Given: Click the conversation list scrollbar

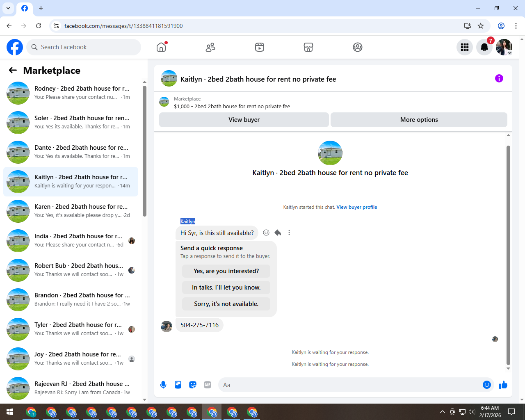Looking at the screenshot, I should pos(144,152).
